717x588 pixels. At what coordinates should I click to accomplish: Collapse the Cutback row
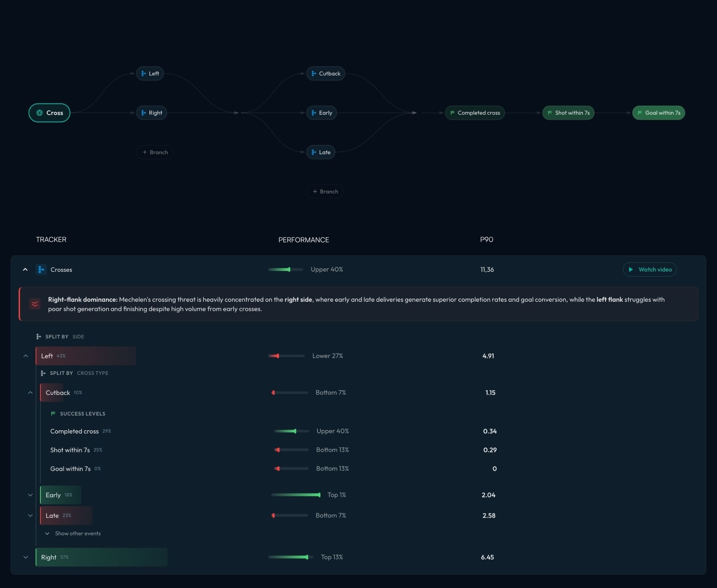tap(30, 393)
